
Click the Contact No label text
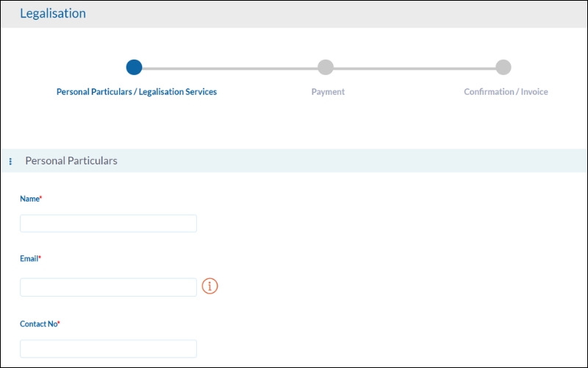[x=37, y=324]
